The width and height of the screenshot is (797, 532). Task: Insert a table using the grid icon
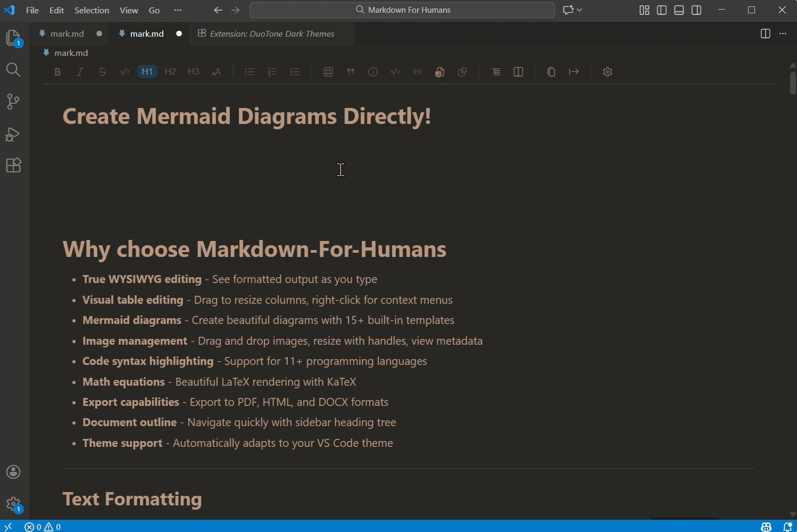pos(328,71)
